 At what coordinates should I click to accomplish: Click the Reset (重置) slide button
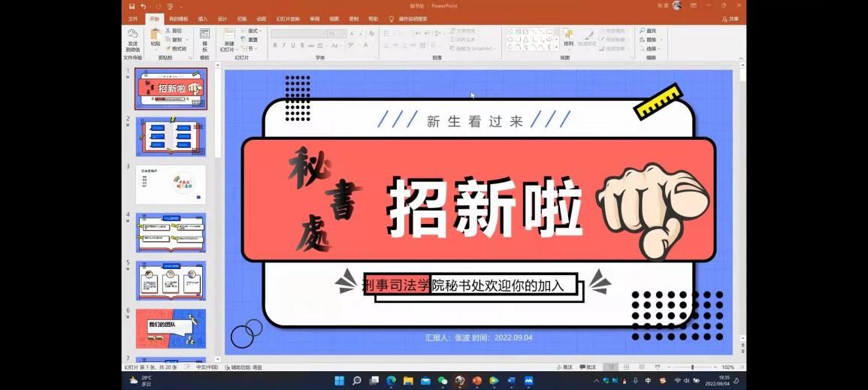[x=253, y=40]
